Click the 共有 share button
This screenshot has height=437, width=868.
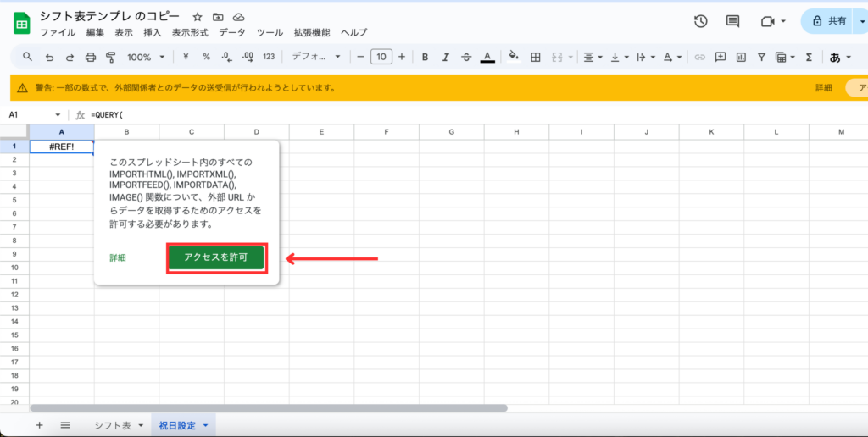[829, 21]
